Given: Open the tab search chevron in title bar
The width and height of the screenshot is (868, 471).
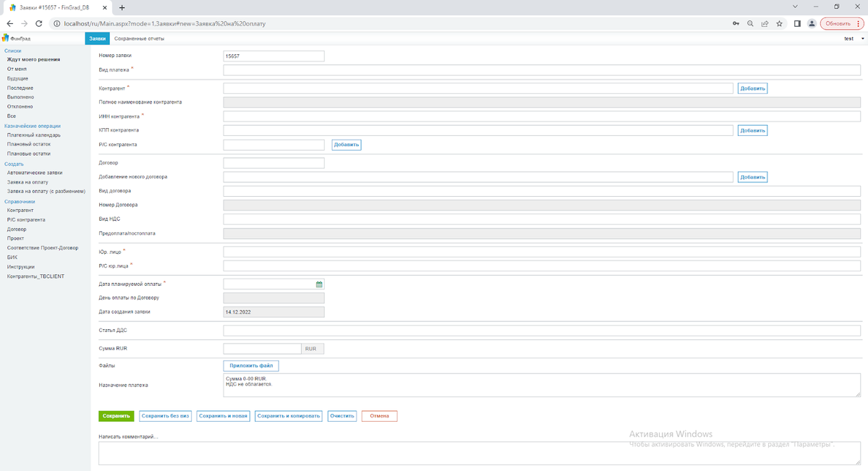Looking at the screenshot, I should click(x=796, y=7).
